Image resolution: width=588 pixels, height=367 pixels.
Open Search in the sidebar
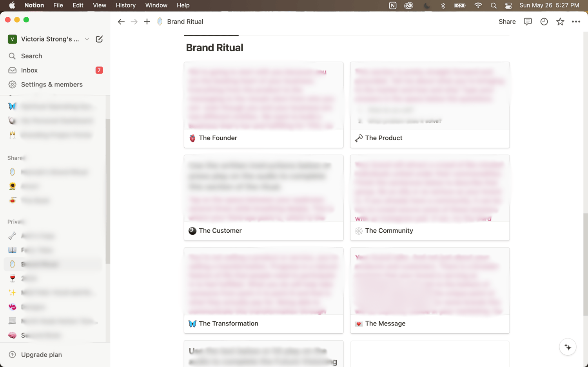pyautogui.click(x=55, y=56)
